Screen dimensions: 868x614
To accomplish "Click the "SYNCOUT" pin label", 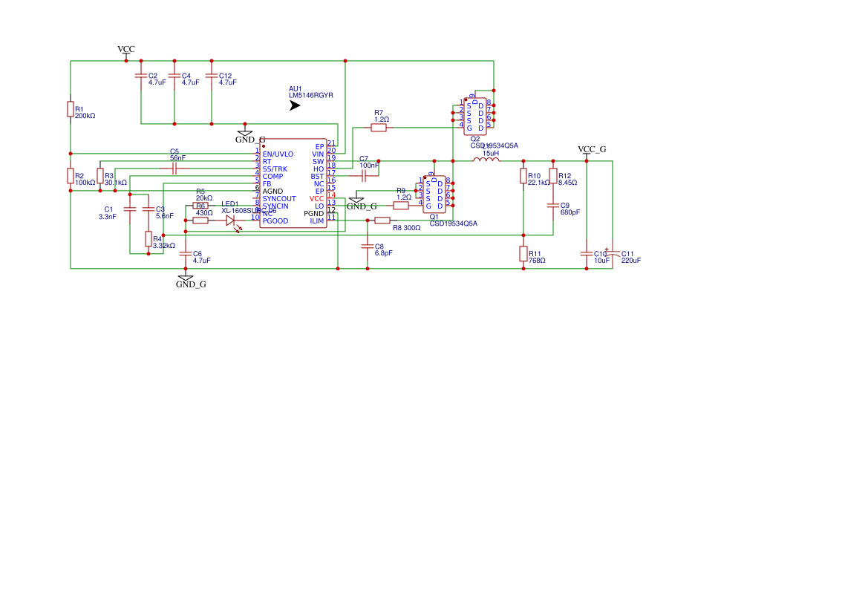I will coord(279,198).
